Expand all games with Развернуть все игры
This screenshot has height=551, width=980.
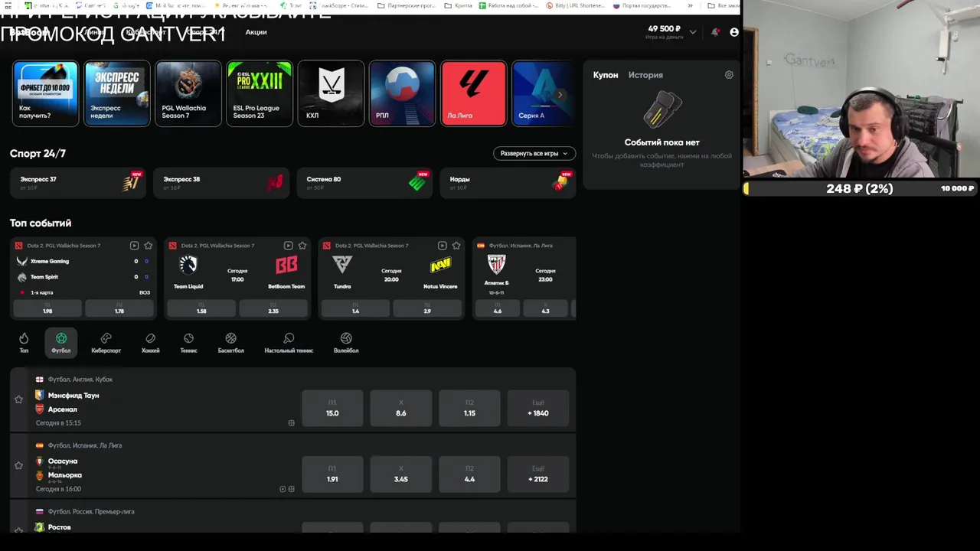coord(534,153)
